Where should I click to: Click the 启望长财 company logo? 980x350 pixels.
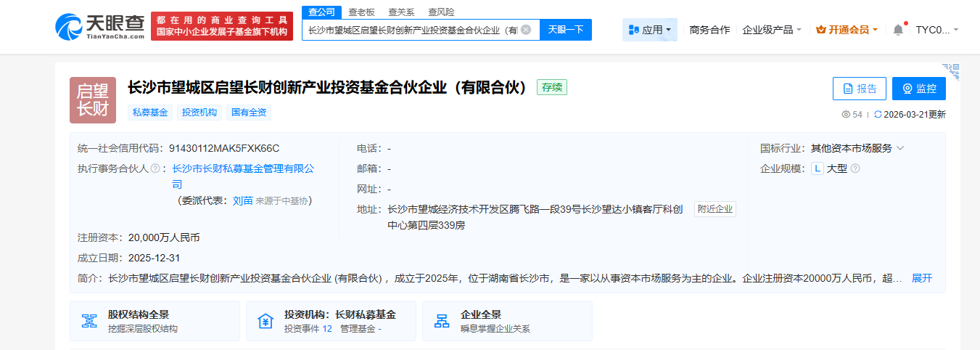93,99
